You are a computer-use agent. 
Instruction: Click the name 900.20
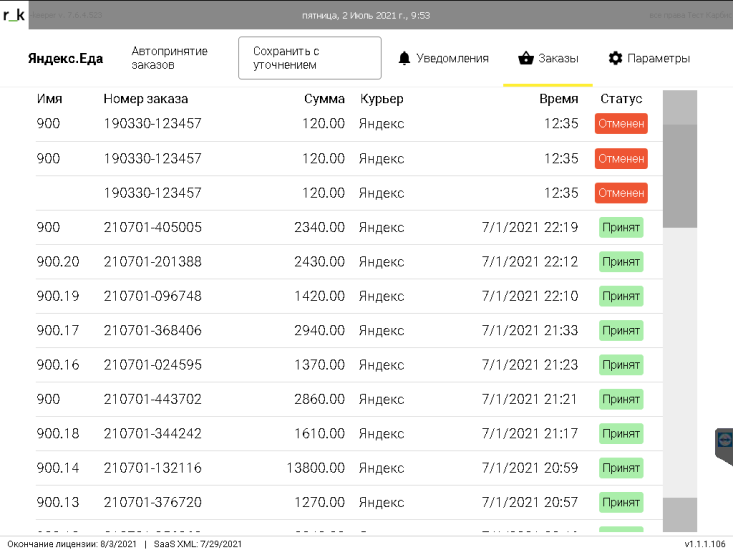pyautogui.click(x=58, y=262)
